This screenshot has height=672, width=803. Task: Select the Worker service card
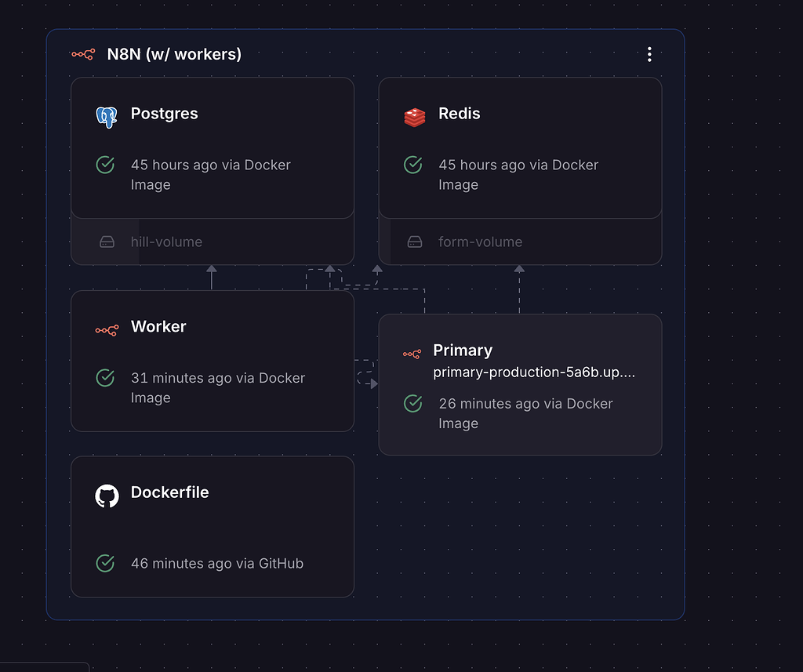tap(213, 361)
